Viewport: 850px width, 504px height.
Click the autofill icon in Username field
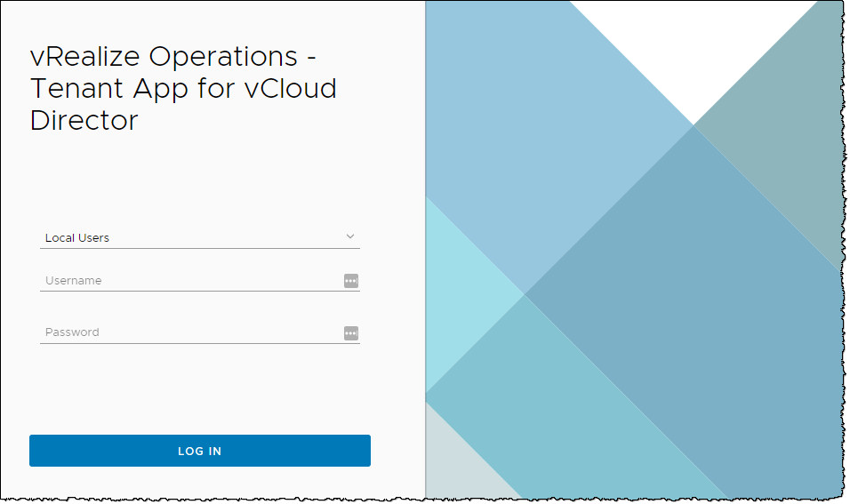351,281
